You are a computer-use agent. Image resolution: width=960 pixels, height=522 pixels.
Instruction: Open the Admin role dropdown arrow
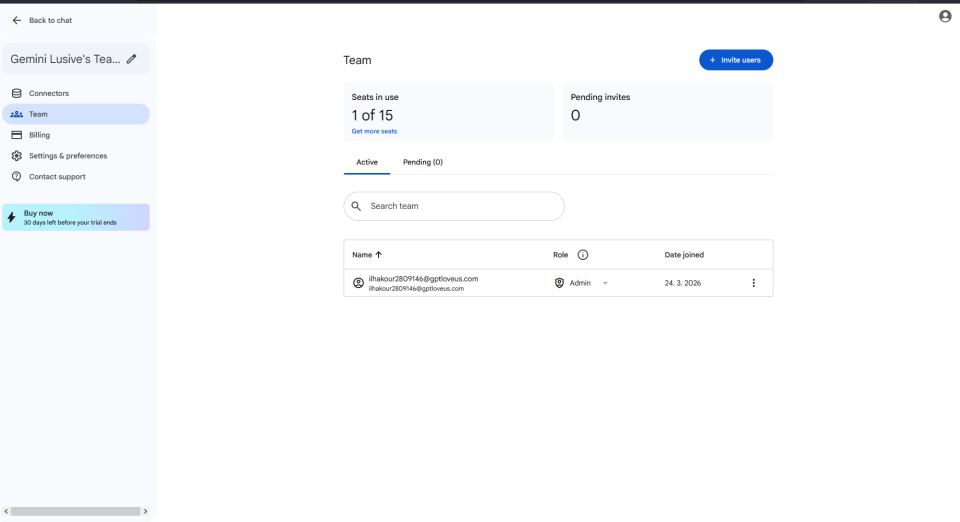pyautogui.click(x=606, y=283)
